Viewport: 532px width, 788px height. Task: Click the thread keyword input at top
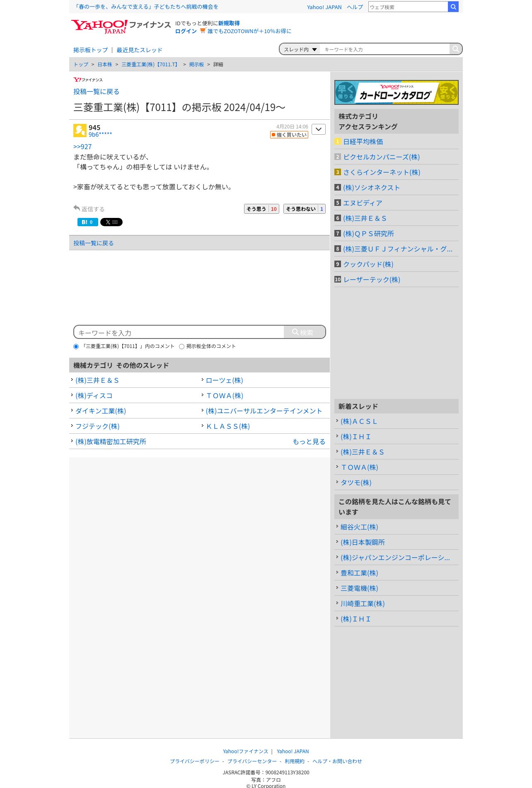click(x=385, y=49)
